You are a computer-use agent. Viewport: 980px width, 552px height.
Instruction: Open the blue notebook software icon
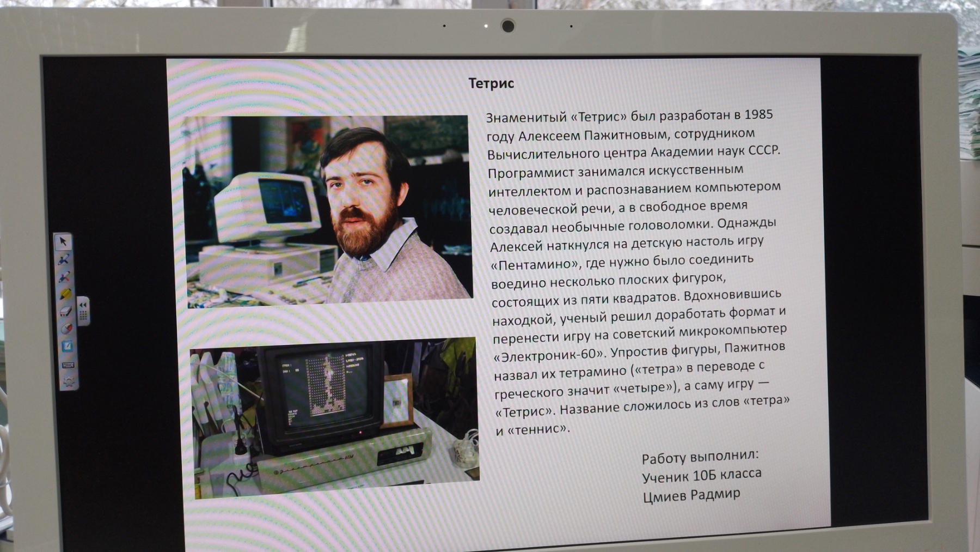point(68,346)
